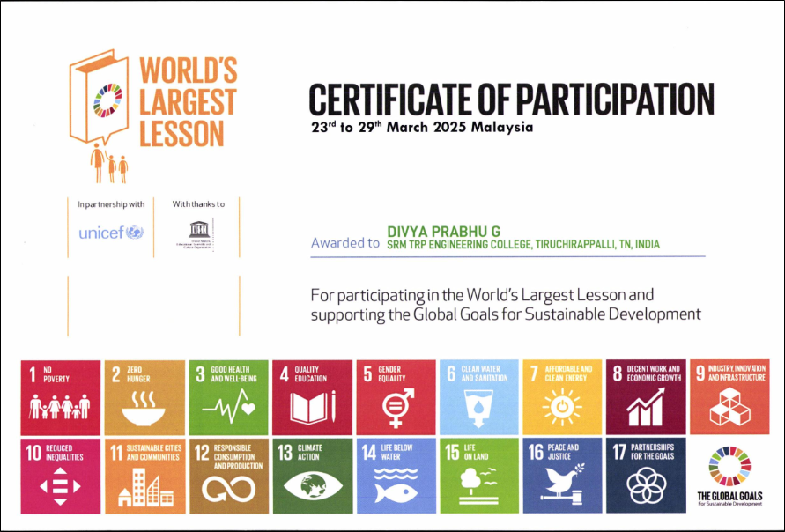This screenshot has height=532, width=785.
Task: Select the Responsible Consumption and Production tile
Action: (228, 476)
